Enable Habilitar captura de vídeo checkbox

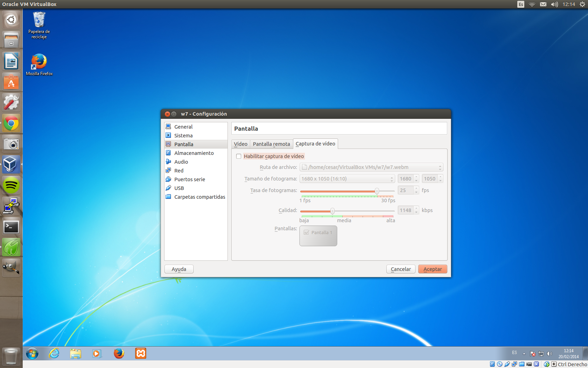(x=239, y=156)
